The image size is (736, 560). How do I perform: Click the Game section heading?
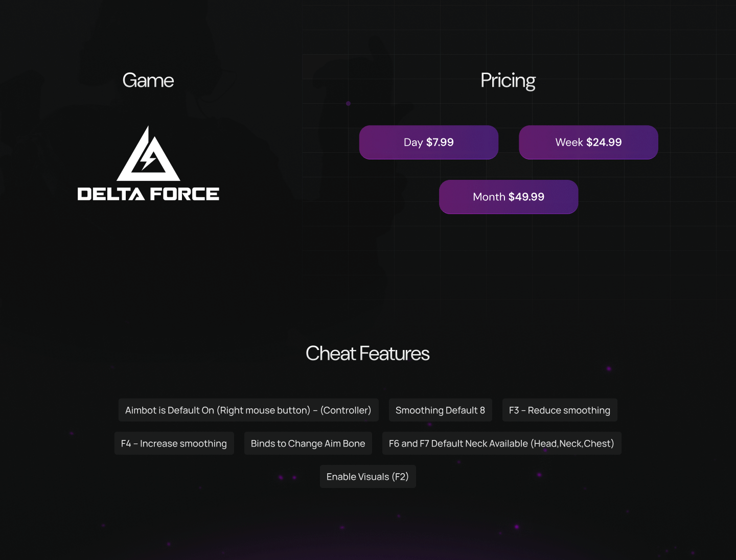(x=148, y=81)
